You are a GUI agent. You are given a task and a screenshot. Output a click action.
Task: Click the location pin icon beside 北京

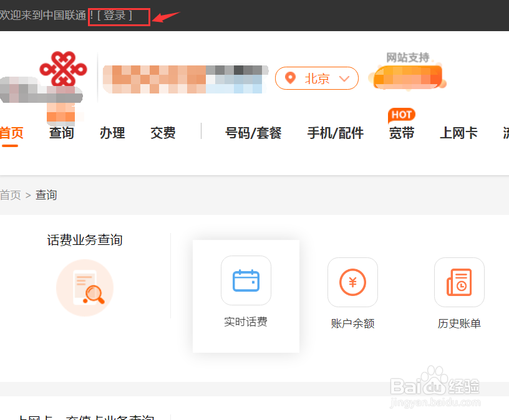(290, 79)
